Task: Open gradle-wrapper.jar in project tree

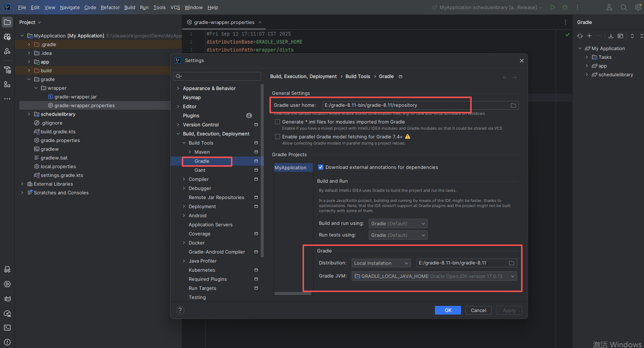Action: (75, 97)
